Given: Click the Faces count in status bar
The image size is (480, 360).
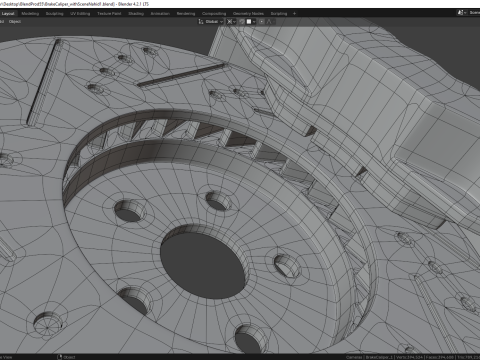Looking at the screenshot, I should pos(440,357).
